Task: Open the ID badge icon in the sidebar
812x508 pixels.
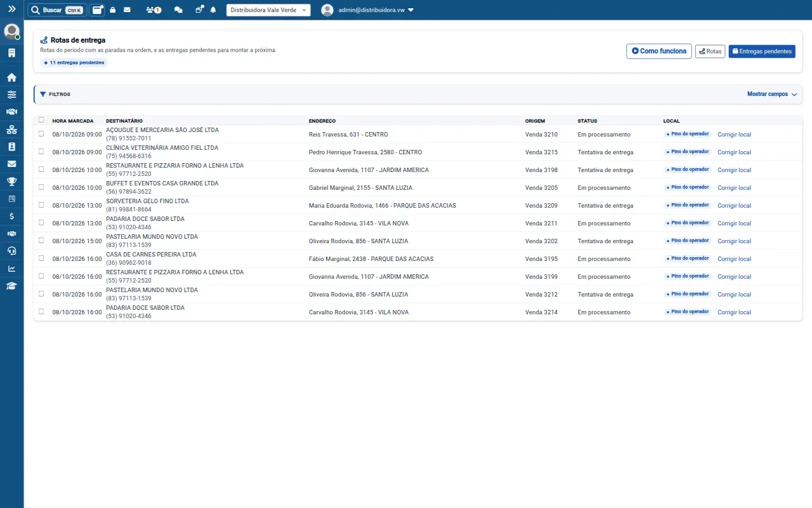Action: coord(11,147)
